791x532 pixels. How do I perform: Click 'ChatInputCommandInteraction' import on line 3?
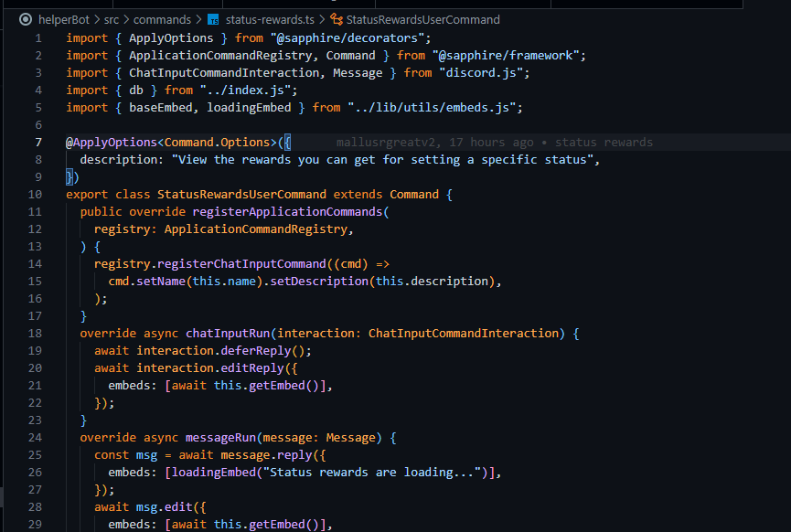[x=224, y=72]
